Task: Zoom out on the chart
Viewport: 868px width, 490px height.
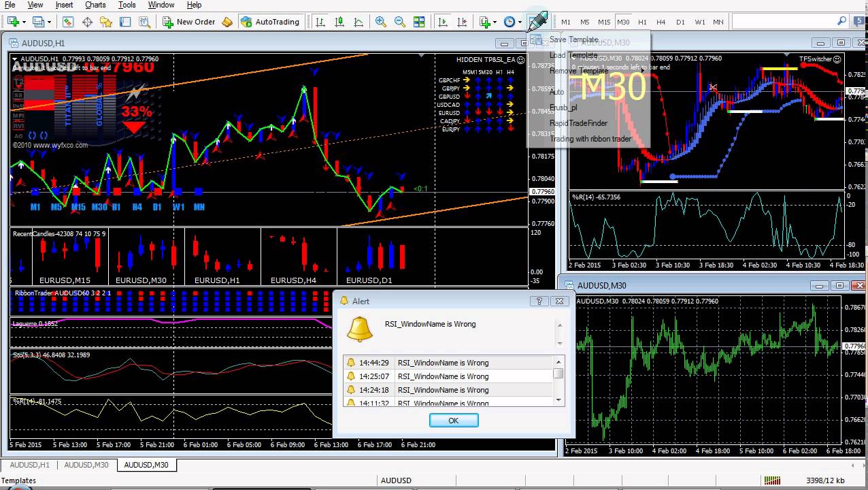Action: point(400,22)
